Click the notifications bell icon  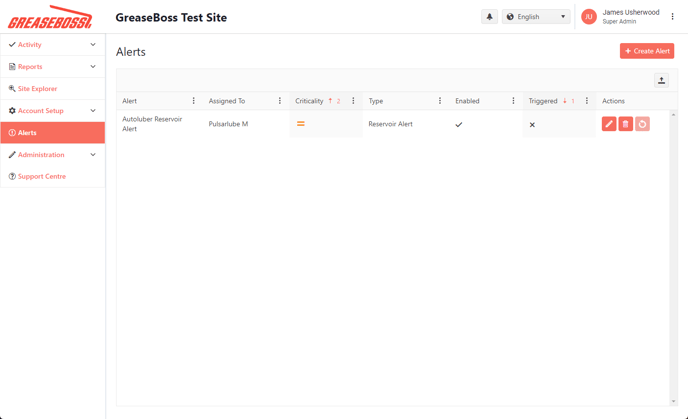[489, 17]
